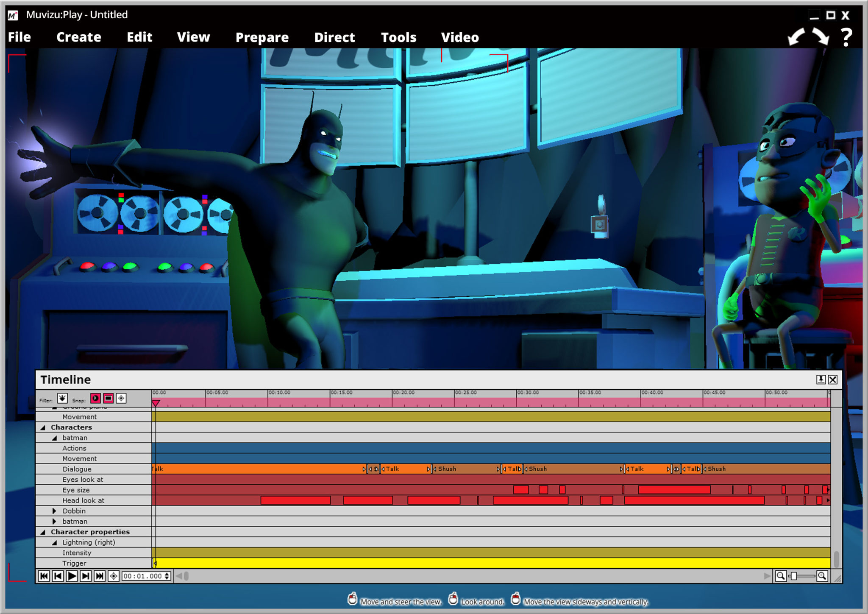The height and width of the screenshot is (614, 868).
Task: Click the Play button in timeline
Action: [72, 576]
